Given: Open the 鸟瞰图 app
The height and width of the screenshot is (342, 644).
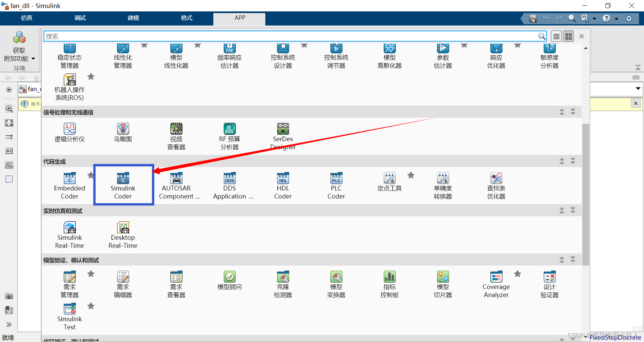Looking at the screenshot, I should (x=123, y=133).
